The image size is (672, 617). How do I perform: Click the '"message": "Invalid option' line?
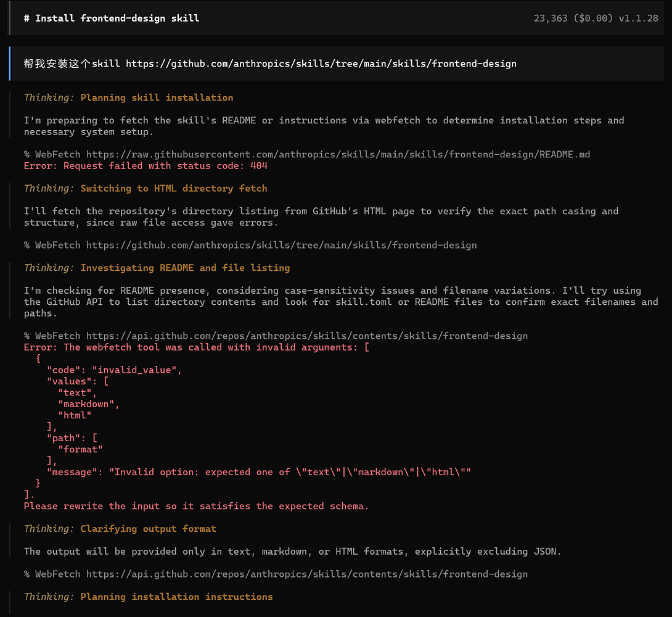[259, 472]
